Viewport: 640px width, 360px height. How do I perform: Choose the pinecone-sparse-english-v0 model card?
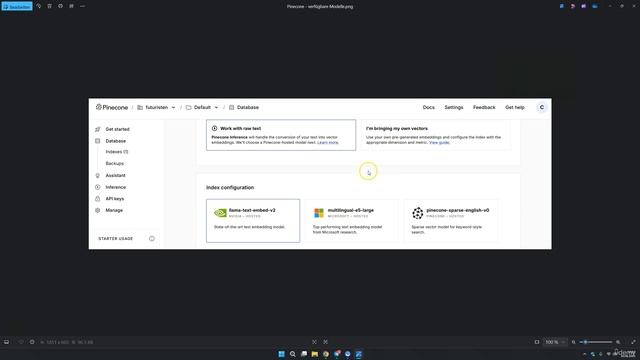coord(451,221)
